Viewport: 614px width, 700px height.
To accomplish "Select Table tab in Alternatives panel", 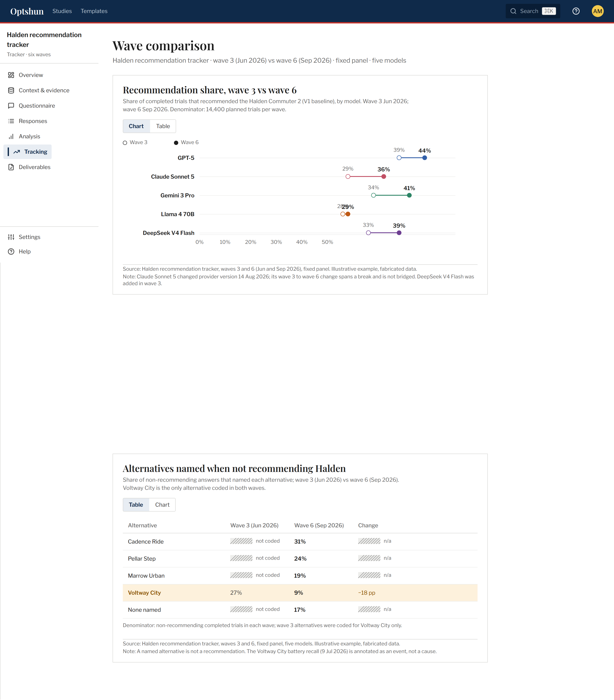I will [x=136, y=505].
